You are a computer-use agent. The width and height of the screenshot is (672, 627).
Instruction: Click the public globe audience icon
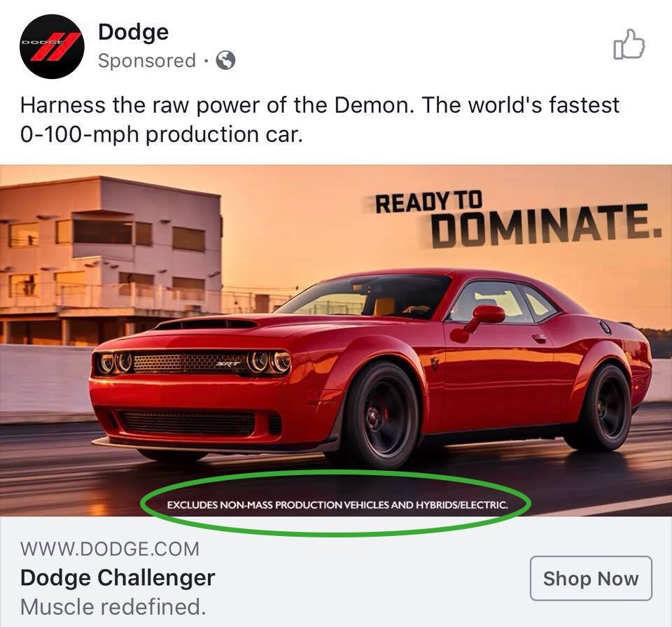(x=225, y=60)
